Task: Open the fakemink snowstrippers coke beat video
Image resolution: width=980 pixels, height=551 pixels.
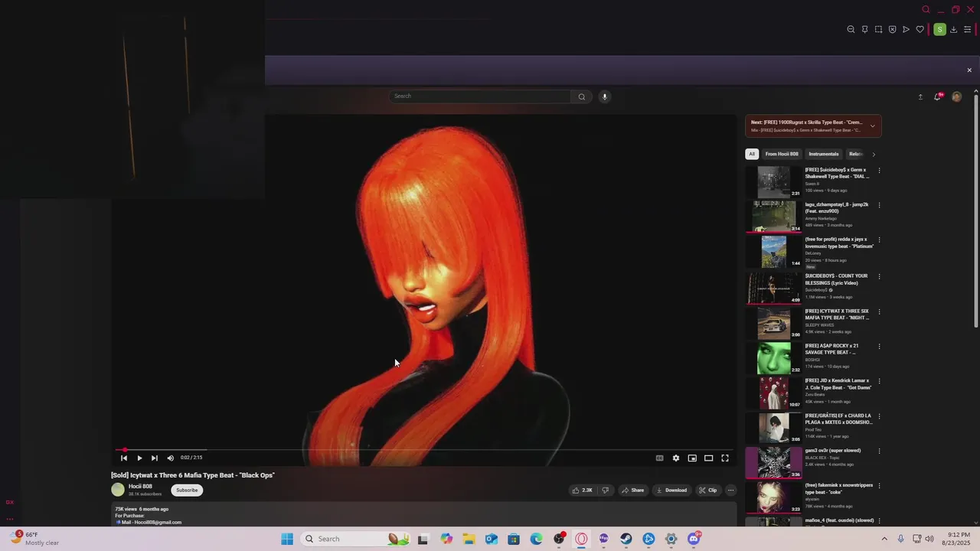Action: tap(773, 497)
